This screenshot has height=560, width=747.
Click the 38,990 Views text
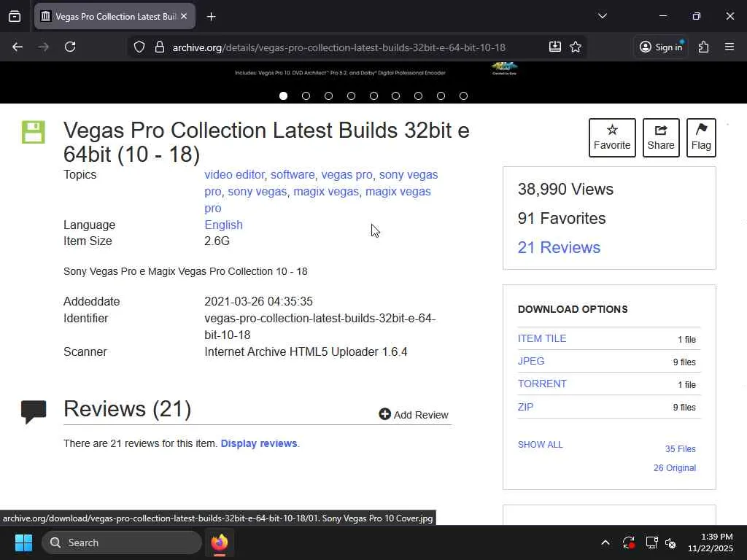pyautogui.click(x=565, y=189)
